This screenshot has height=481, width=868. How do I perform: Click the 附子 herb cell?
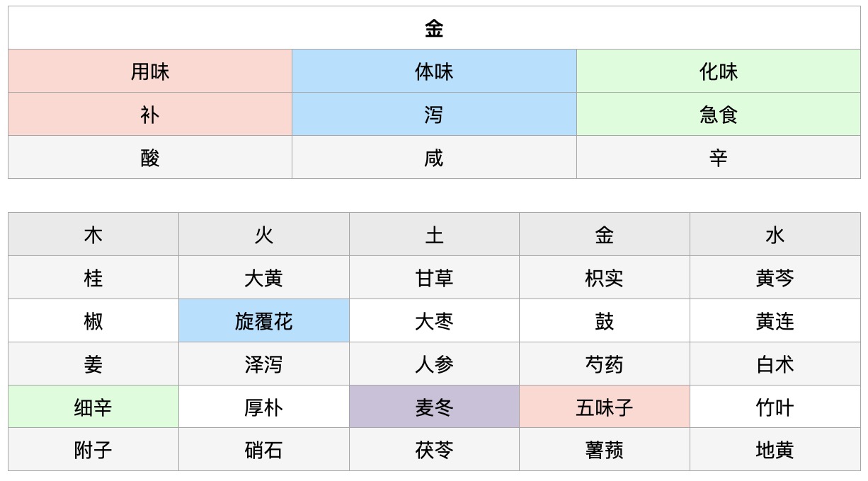click(93, 450)
